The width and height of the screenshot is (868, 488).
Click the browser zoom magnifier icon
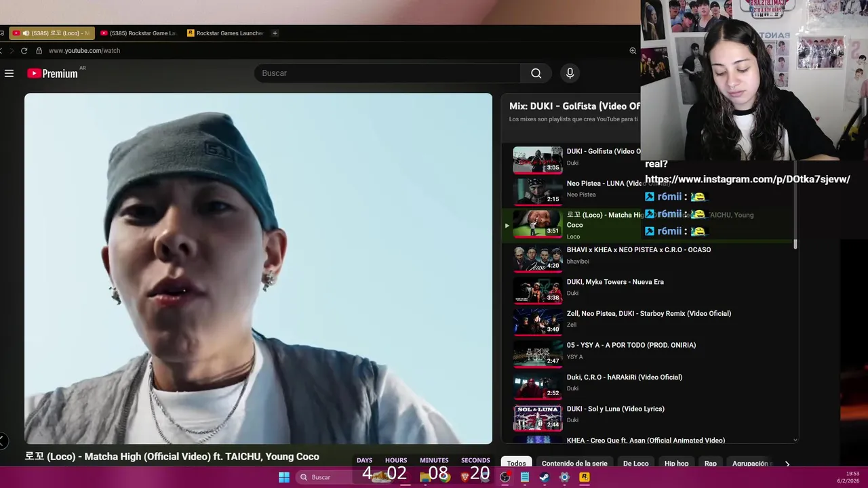pyautogui.click(x=633, y=51)
